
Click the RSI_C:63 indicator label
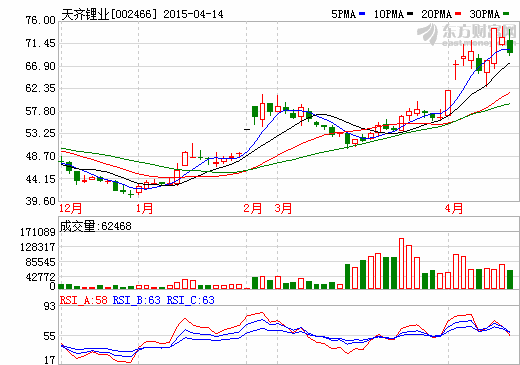[191, 300]
